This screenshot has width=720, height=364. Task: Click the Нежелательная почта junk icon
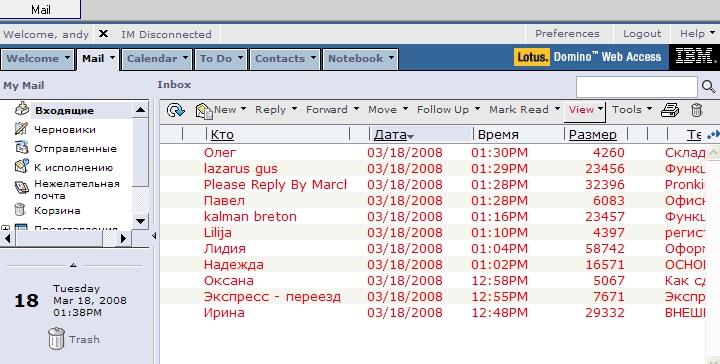pos(21,187)
